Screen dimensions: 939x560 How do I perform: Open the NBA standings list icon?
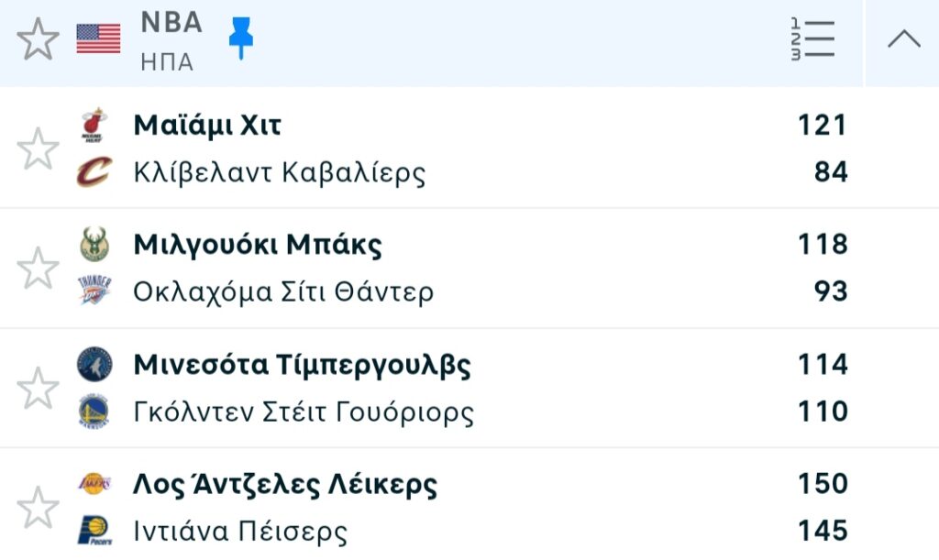pos(812,40)
